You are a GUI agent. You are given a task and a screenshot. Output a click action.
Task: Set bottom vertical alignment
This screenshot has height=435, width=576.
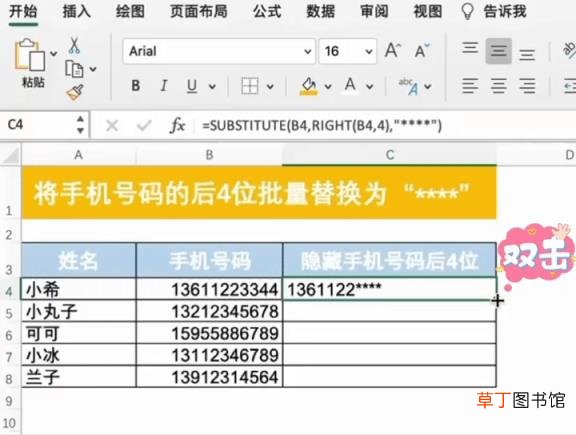tap(527, 54)
